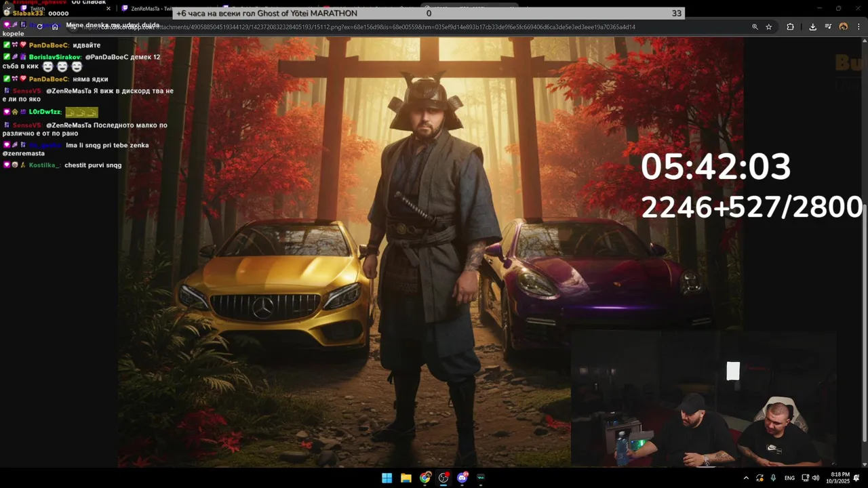Image resolution: width=868 pixels, height=488 pixels.
Task: Show hidden system tray icons
Action: (x=746, y=478)
